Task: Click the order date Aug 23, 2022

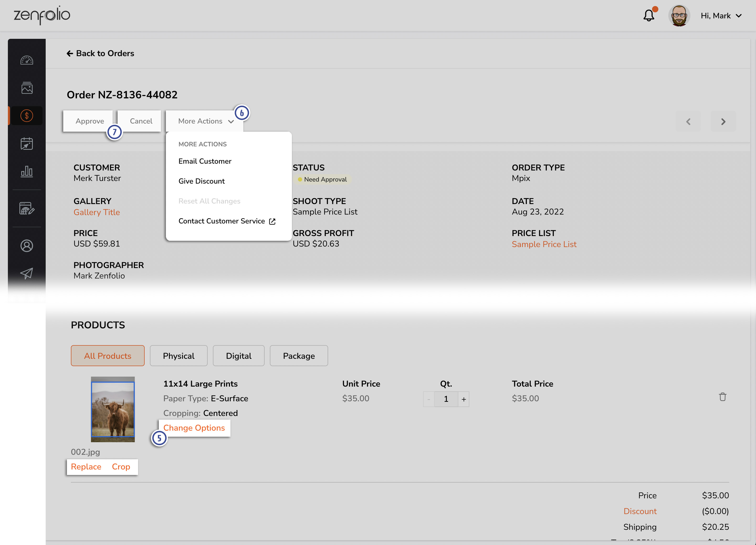Action: point(538,212)
